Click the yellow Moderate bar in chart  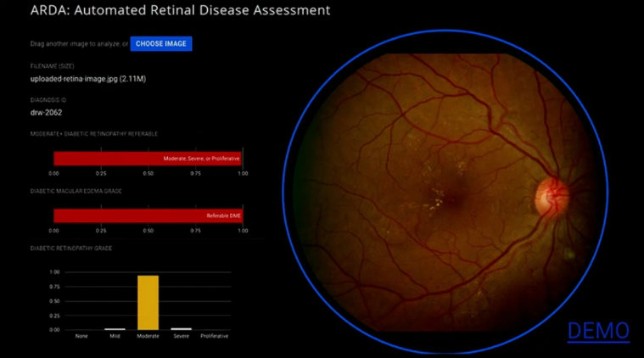148,302
